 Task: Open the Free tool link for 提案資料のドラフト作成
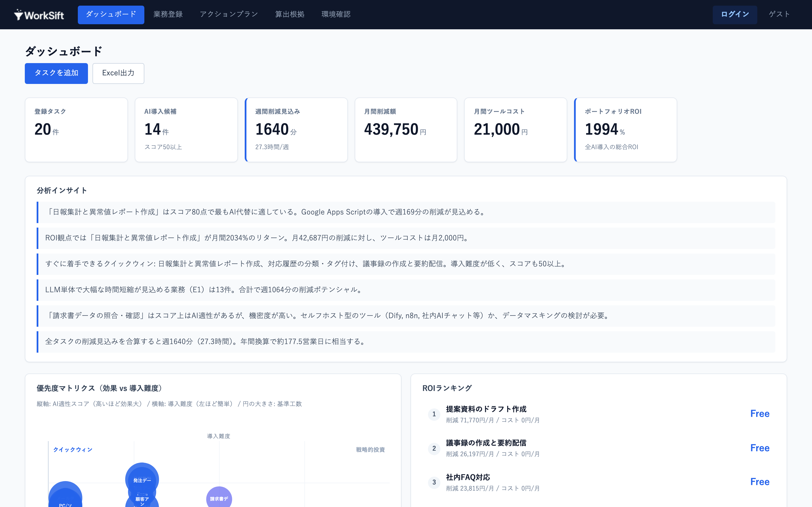tap(760, 414)
